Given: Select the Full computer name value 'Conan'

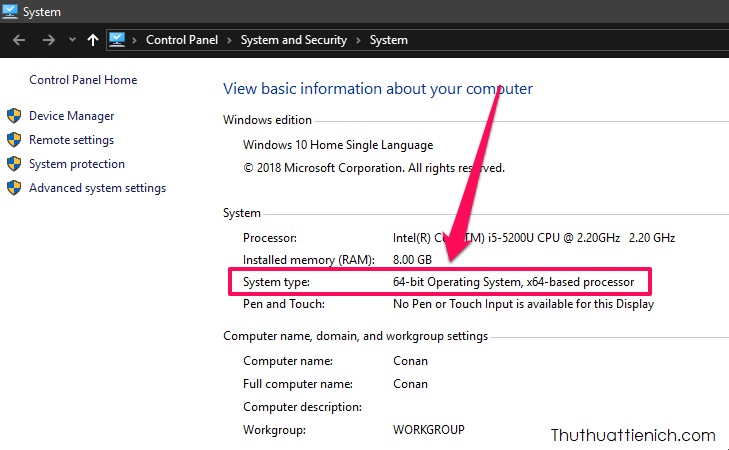Looking at the screenshot, I should tap(411, 384).
